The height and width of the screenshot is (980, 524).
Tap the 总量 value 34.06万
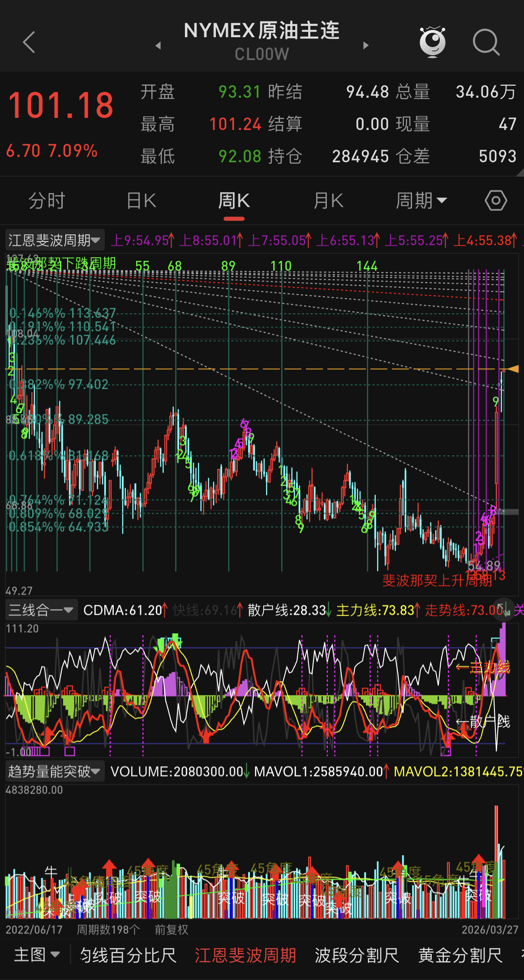[486, 92]
